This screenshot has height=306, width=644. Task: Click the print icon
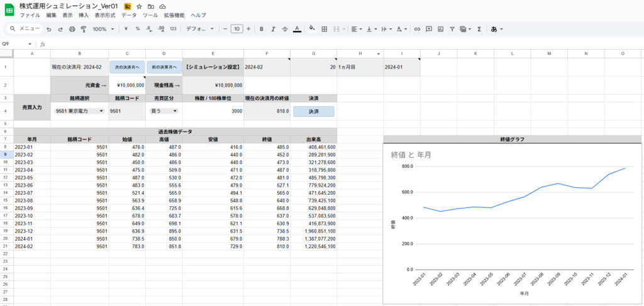pyautogui.click(x=72, y=29)
